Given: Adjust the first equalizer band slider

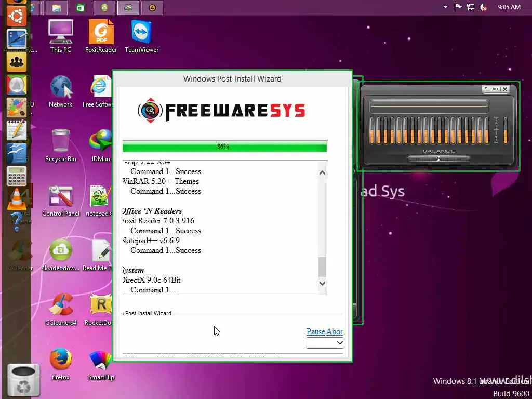Looking at the screenshot, I should click(x=372, y=130).
